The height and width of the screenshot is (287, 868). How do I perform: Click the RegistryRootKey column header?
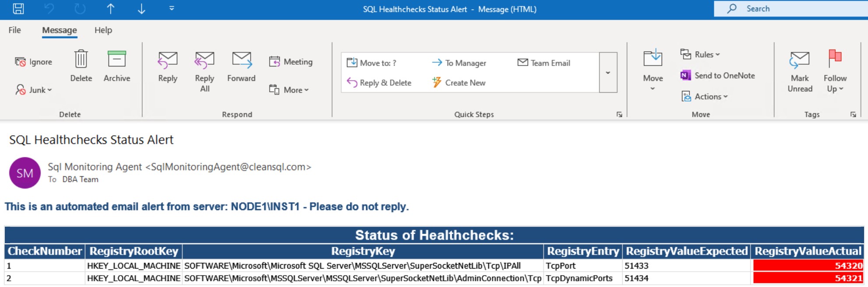[x=134, y=251]
